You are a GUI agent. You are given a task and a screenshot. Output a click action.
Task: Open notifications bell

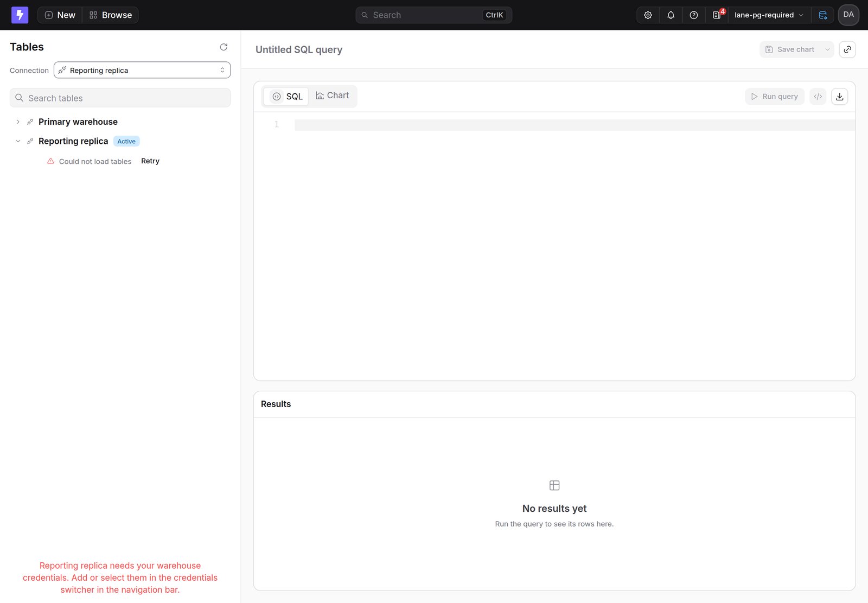(671, 15)
